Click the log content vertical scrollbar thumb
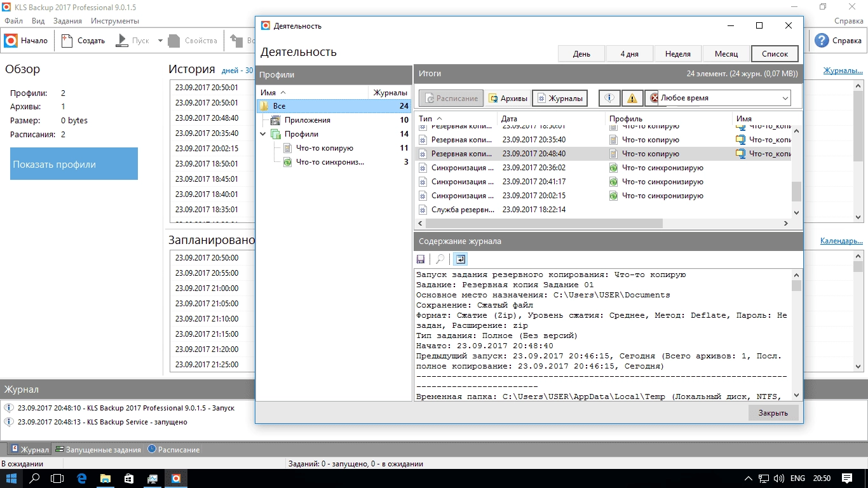 click(796, 285)
